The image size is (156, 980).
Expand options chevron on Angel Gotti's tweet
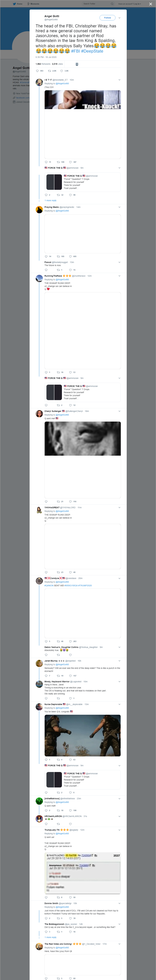(119, 18)
